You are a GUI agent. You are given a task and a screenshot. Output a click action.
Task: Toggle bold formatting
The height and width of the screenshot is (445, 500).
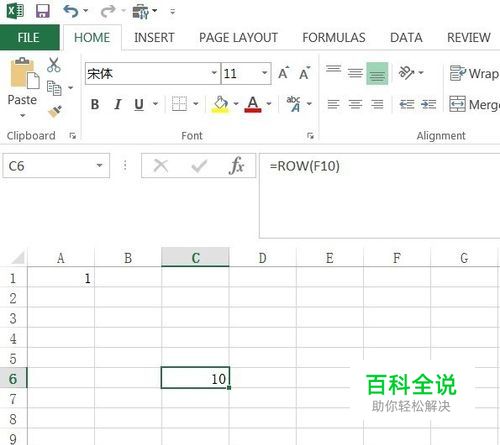tap(95, 104)
